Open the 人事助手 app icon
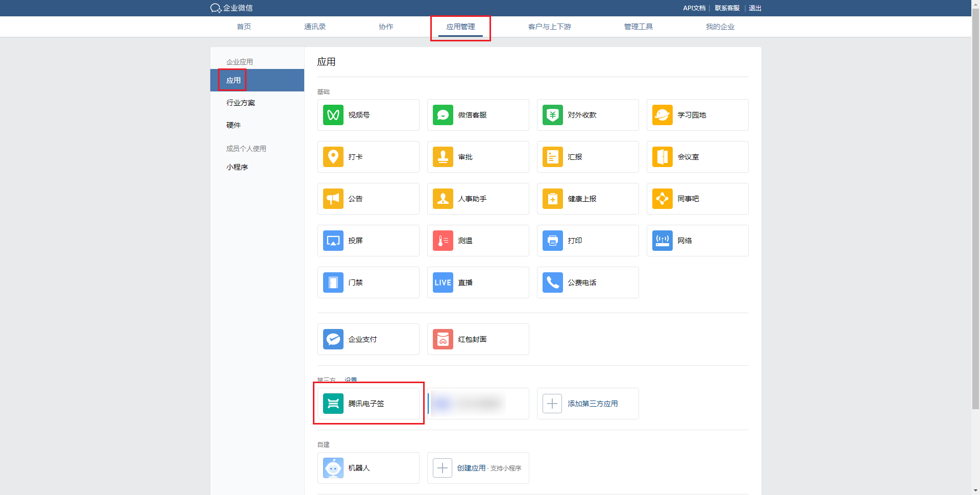The image size is (980, 495). pos(443,199)
